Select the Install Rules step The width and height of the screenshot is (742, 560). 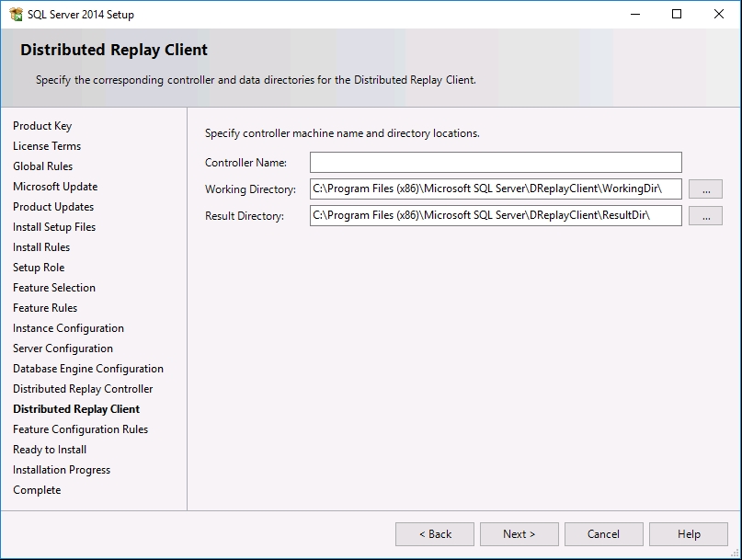41,247
